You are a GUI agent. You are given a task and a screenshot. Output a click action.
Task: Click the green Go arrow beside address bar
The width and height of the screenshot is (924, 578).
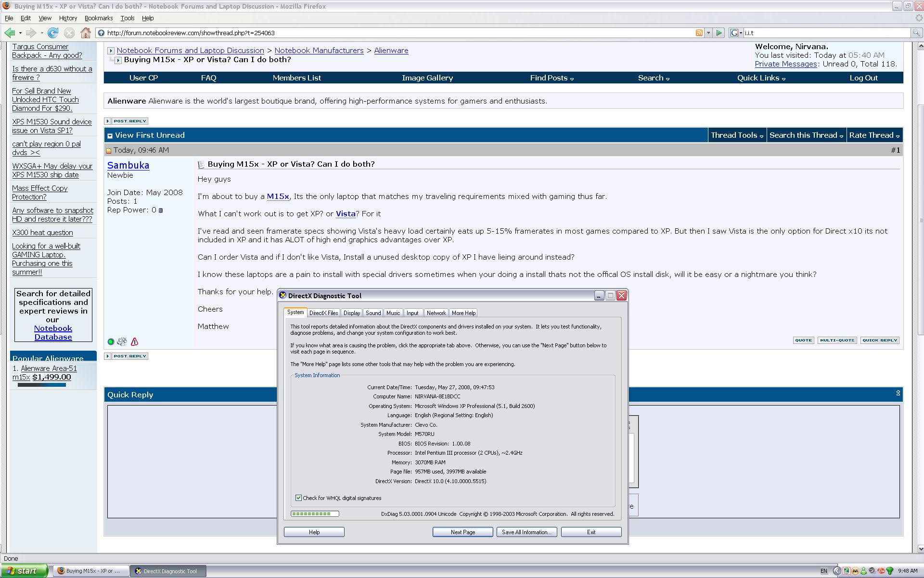(x=719, y=33)
